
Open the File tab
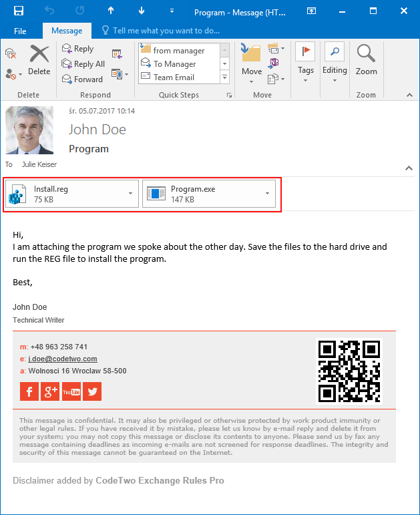[20, 31]
